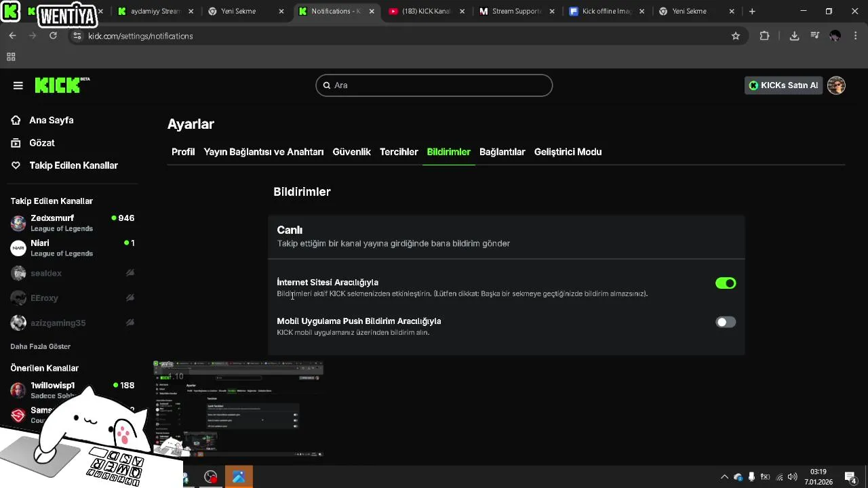
Task: Click the Ana Sayfa house icon
Action: tap(16, 120)
